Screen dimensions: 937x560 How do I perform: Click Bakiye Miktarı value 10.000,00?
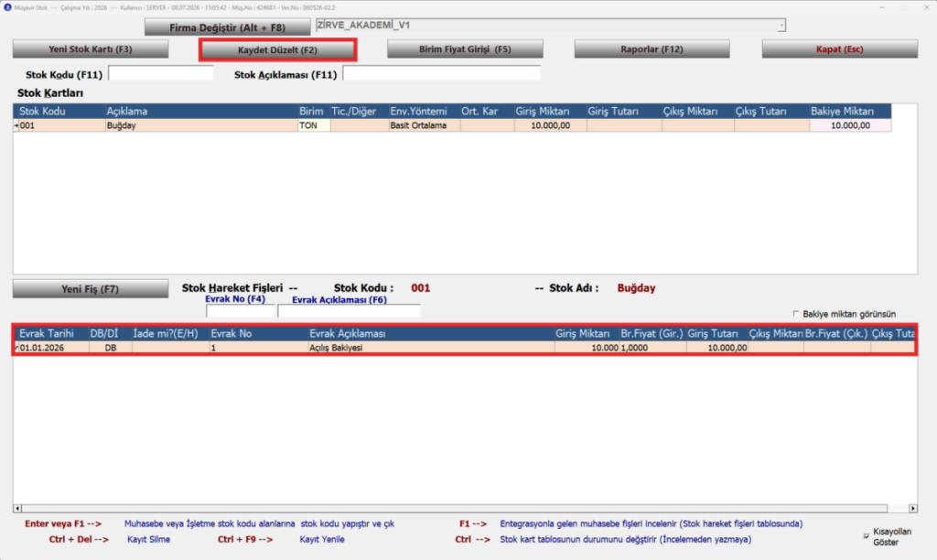pos(850,125)
